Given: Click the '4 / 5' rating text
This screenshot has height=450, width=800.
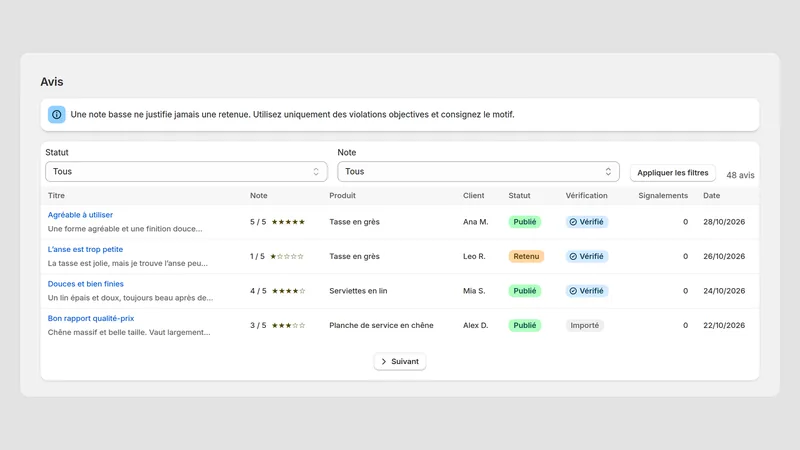Looking at the screenshot, I should coord(258,291).
